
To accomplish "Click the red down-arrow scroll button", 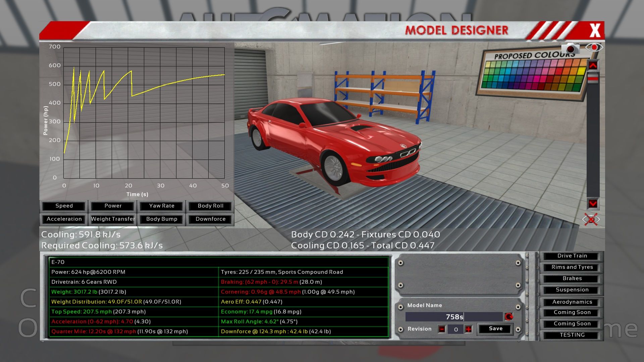I will pos(593,203).
